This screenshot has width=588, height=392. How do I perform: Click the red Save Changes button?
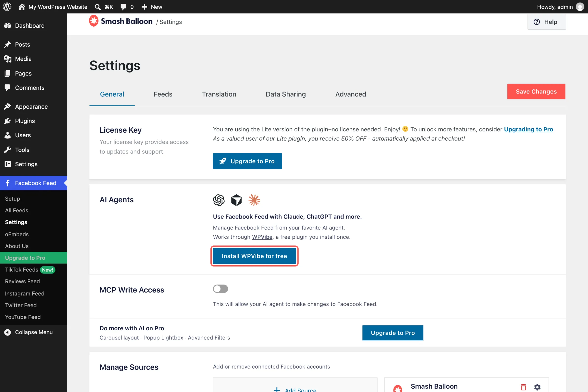pyautogui.click(x=536, y=92)
